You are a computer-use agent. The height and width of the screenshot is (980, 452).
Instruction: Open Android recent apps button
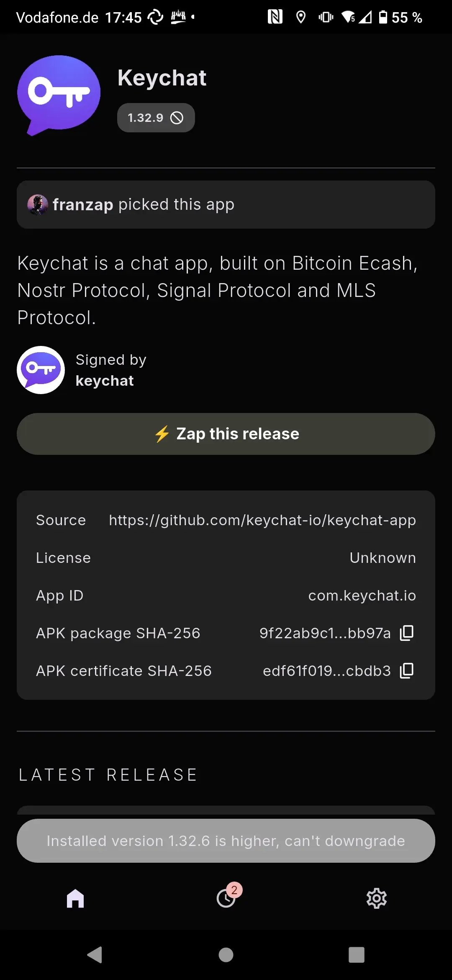click(x=357, y=955)
